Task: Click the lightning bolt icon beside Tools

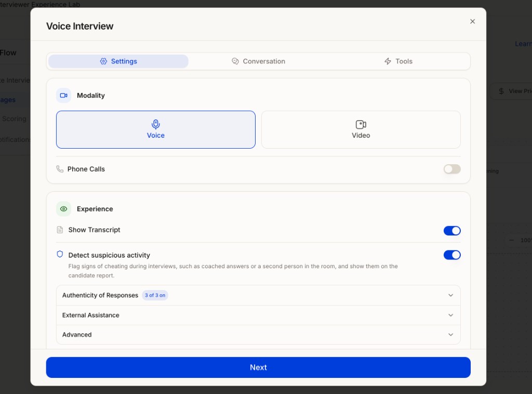Action: [388, 61]
